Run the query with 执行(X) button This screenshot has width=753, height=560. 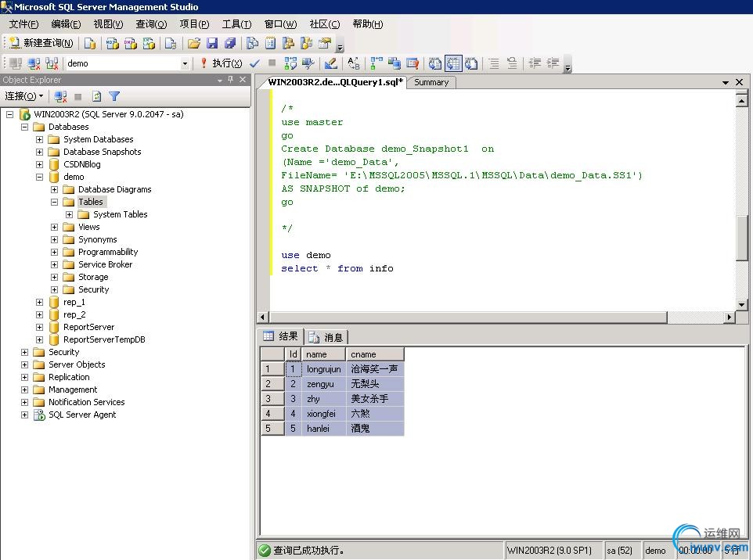(222, 63)
